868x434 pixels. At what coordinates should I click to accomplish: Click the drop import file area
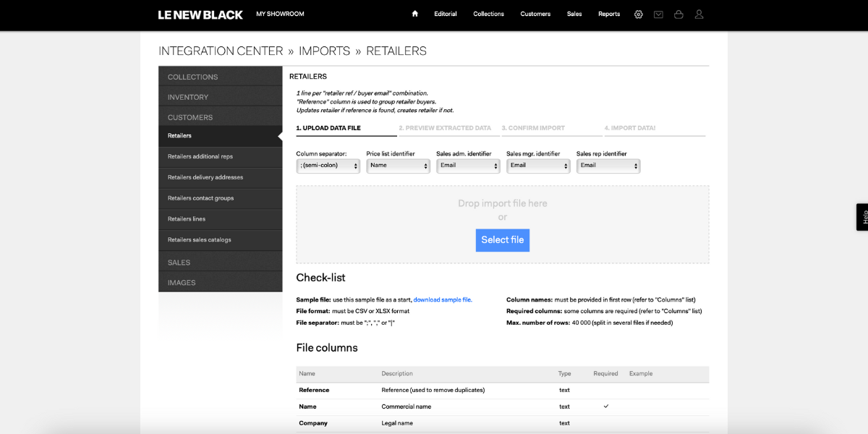pos(503,224)
